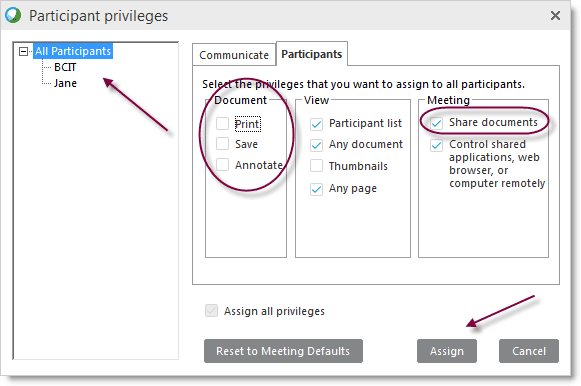Select All Participants in the tree
This screenshot has width=581, height=386.
pyautogui.click(x=73, y=51)
